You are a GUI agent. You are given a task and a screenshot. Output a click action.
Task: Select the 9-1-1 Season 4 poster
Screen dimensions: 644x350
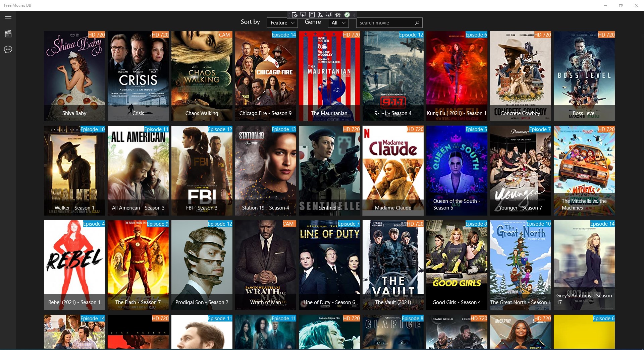[393, 76]
